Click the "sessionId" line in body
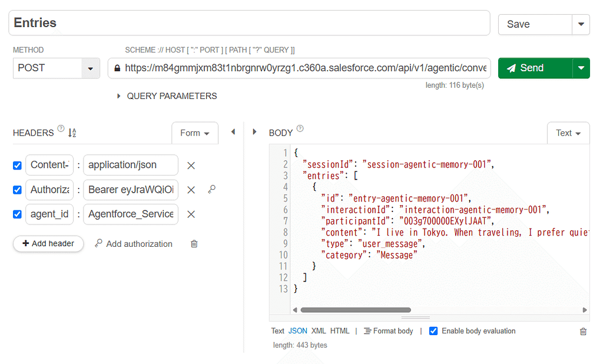 point(398,164)
